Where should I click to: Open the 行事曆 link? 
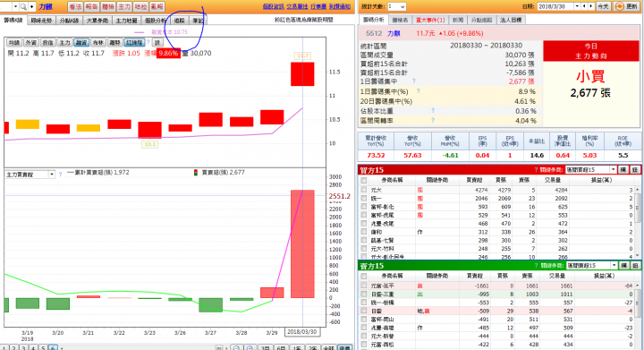[318, 6]
